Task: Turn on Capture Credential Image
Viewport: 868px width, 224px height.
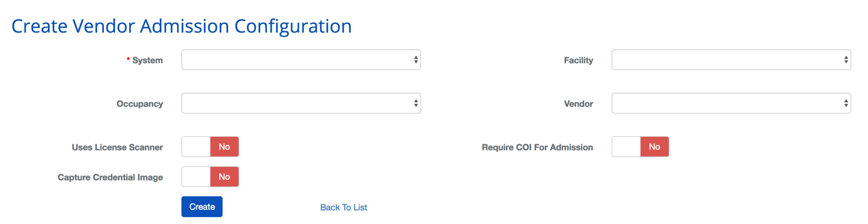Action: coord(210,177)
